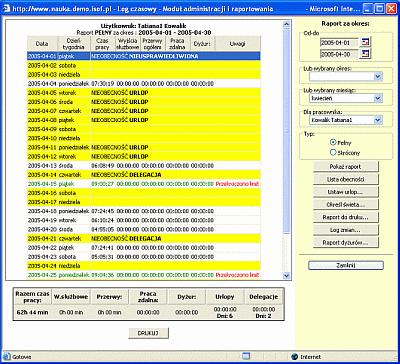Click the 2005-04-24 niedziela row

143,266
